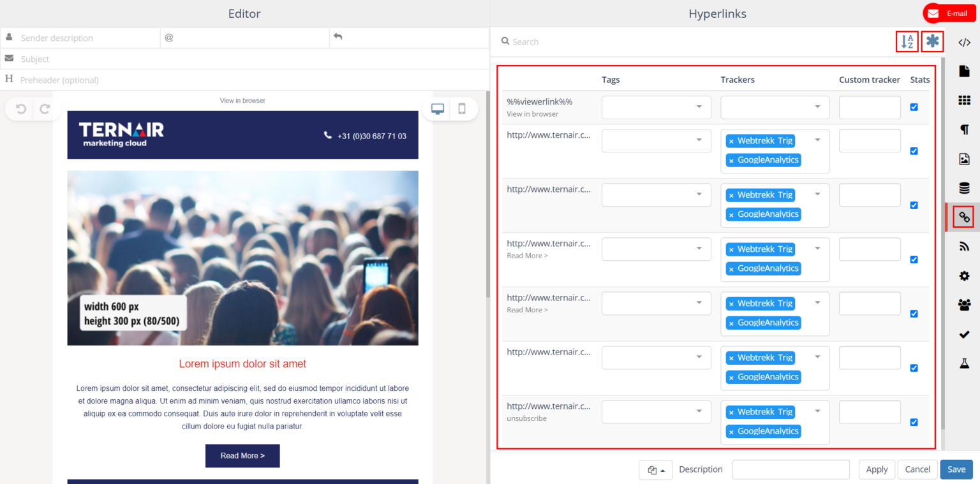Open the test flask icon in sidebar
Image resolution: width=980 pixels, height=484 pixels.
(964, 363)
